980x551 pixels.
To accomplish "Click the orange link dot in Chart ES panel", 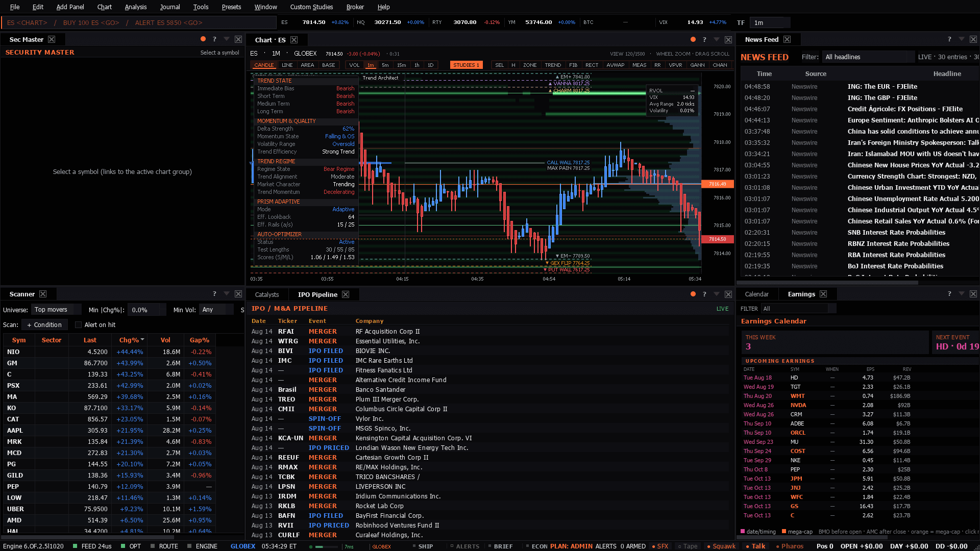I will pyautogui.click(x=693, y=40).
